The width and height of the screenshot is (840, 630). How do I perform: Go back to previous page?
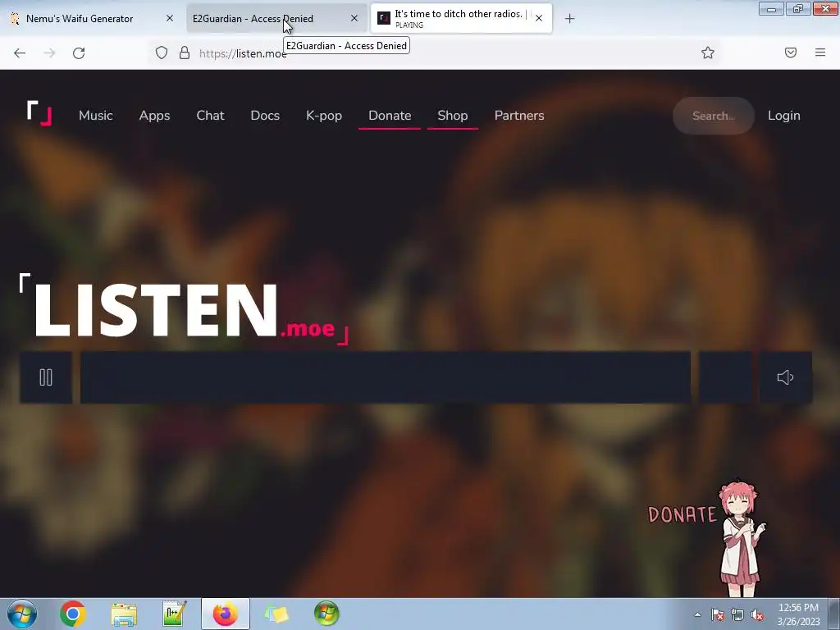[20, 53]
